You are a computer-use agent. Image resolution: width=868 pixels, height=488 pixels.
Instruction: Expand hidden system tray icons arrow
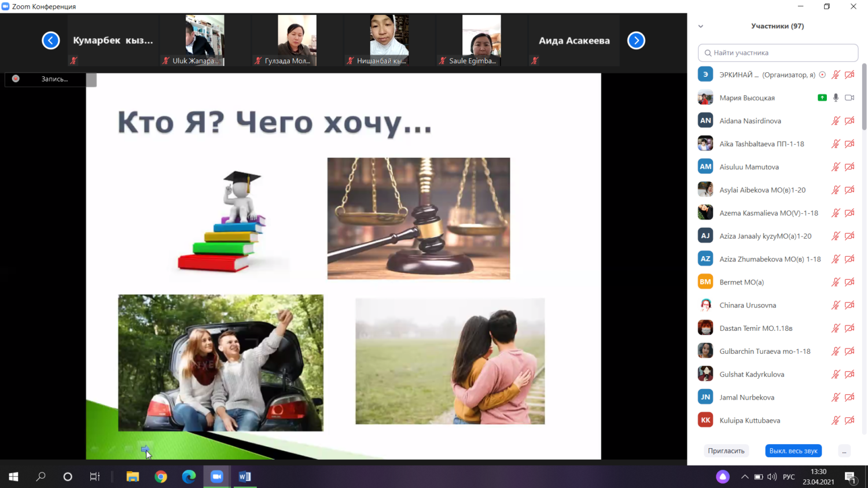pos(745,476)
